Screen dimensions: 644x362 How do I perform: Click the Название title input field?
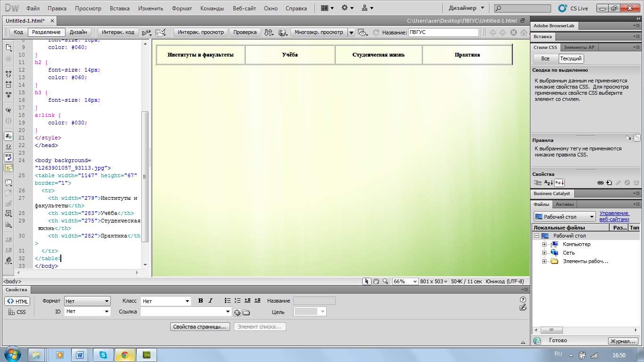[x=443, y=33]
